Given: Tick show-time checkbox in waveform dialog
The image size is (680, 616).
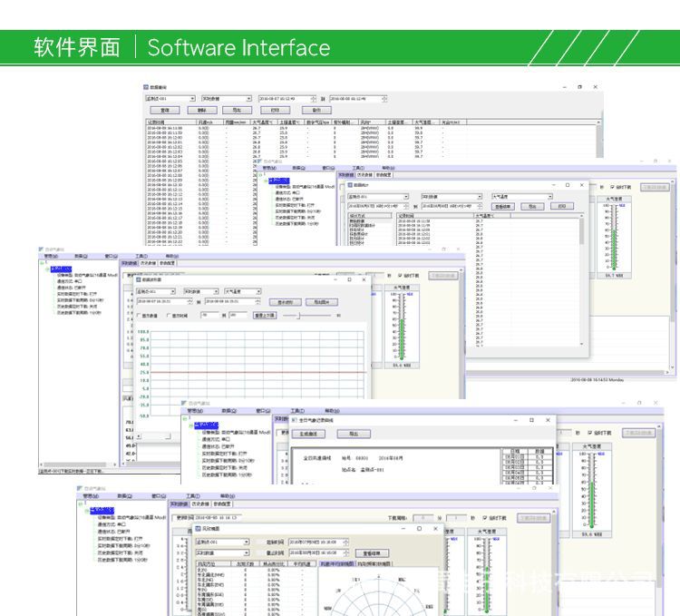Looking at the screenshot, I should [x=169, y=316].
